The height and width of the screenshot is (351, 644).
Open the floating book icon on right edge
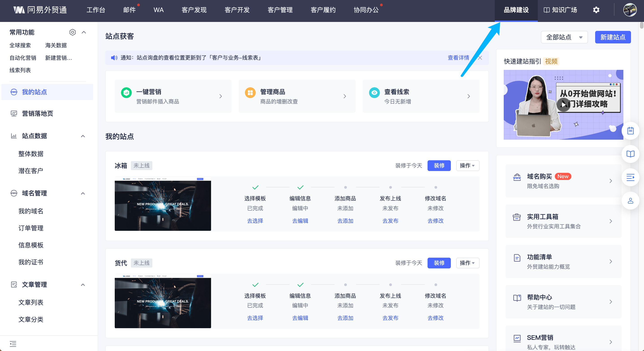click(630, 154)
